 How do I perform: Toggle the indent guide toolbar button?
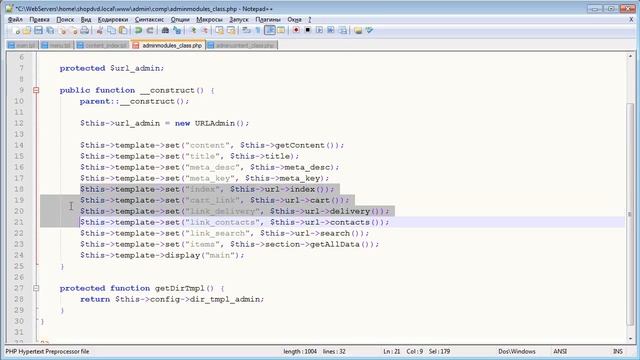(270, 31)
